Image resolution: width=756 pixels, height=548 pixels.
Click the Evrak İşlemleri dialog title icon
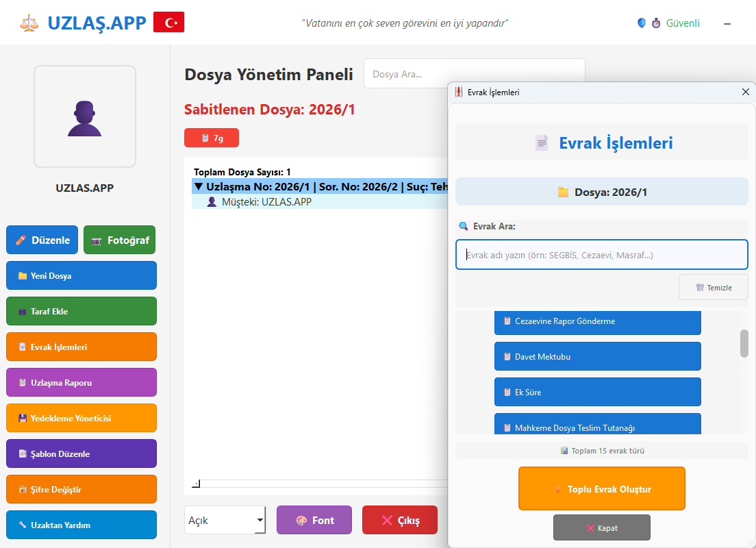pos(459,92)
